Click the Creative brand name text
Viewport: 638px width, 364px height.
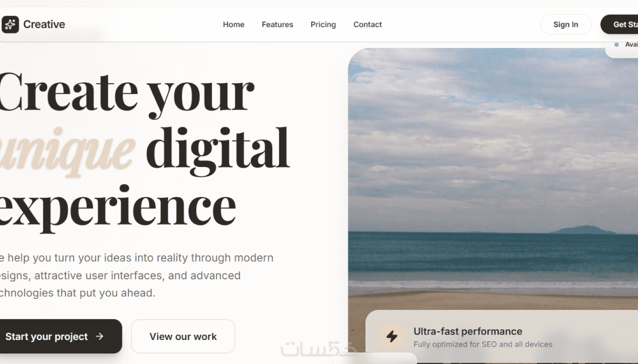click(x=44, y=24)
